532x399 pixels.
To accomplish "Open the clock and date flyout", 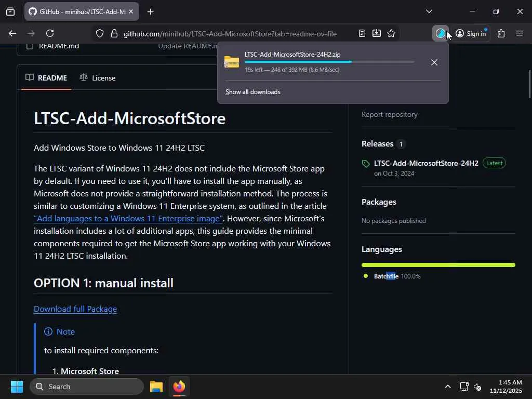I will (506, 387).
